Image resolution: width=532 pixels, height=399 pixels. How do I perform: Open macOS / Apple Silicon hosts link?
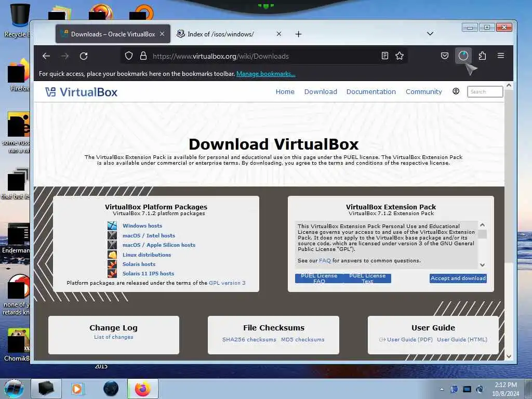coord(159,245)
